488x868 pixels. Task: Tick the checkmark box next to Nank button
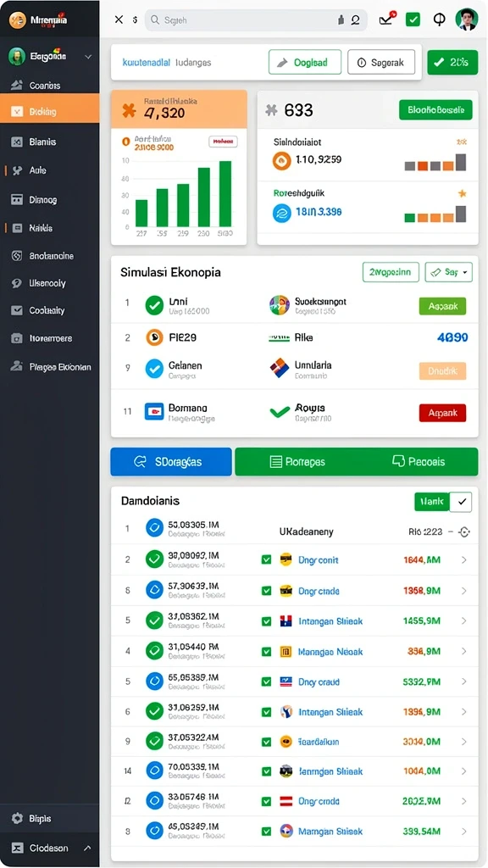(x=460, y=502)
